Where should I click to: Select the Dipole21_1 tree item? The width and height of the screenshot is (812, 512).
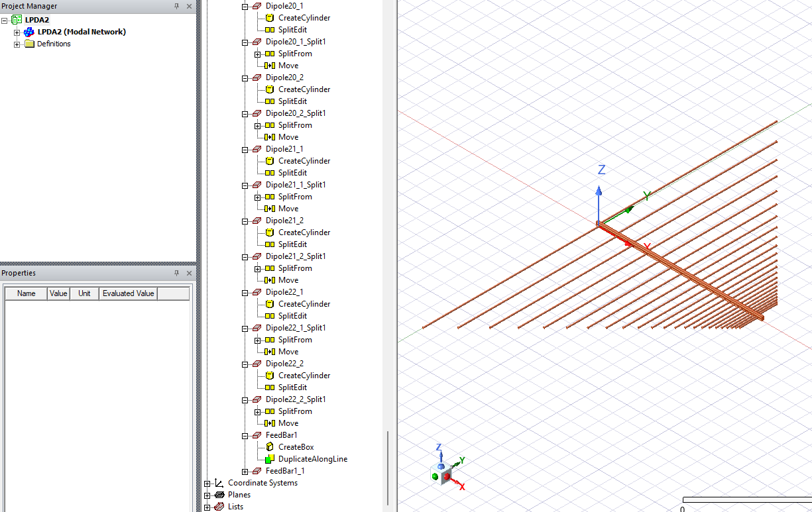[x=284, y=149]
